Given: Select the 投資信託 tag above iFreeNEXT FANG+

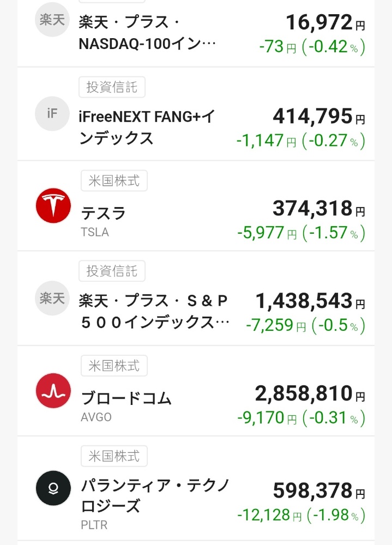Looking at the screenshot, I should click(x=112, y=87).
